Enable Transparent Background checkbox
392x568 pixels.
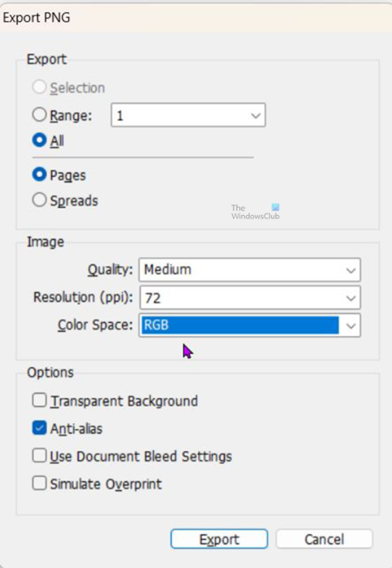point(39,400)
